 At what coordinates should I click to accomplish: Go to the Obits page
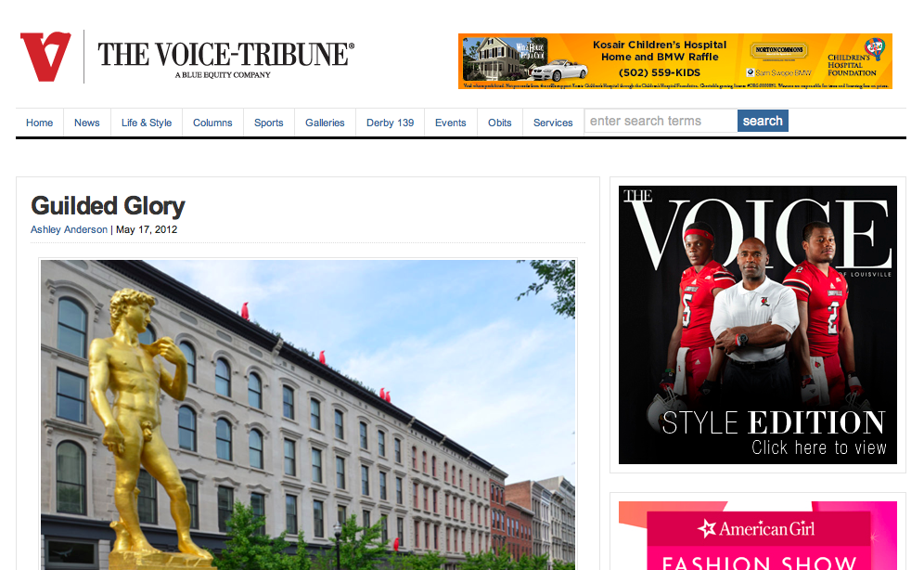point(500,123)
